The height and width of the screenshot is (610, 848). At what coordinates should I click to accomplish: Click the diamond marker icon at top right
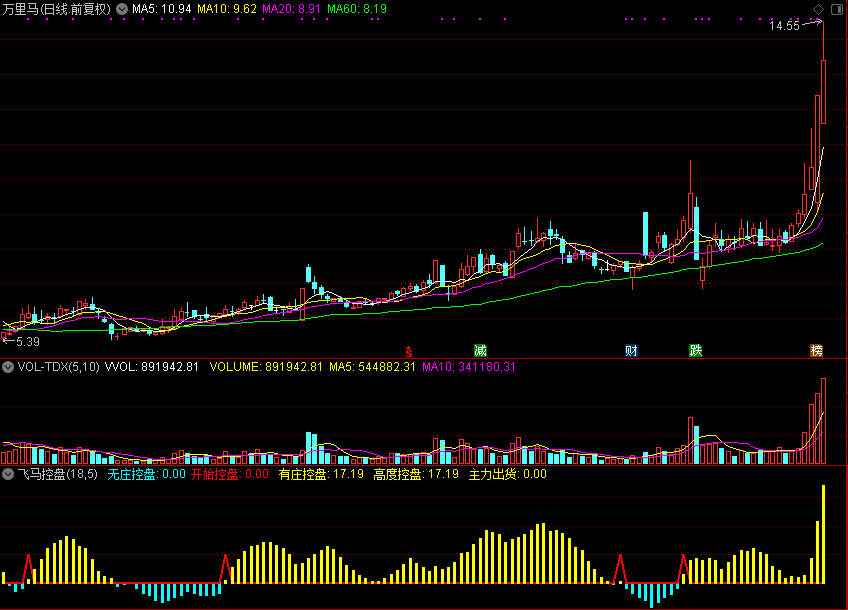pos(818,9)
